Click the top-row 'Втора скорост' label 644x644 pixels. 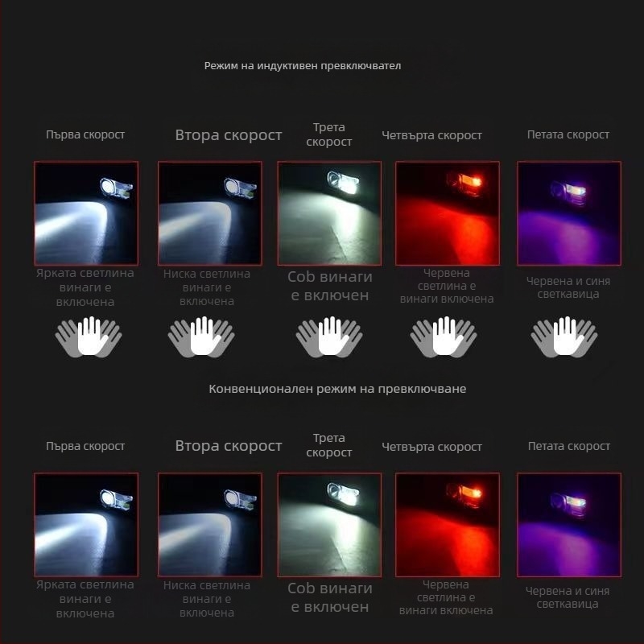pyautogui.click(x=229, y=135)
